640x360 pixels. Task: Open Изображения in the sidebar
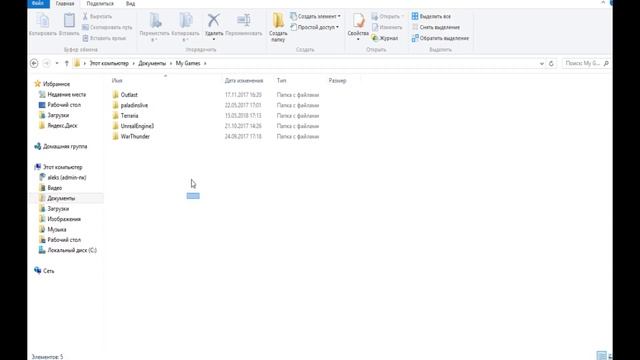click(x=64, y=219)
